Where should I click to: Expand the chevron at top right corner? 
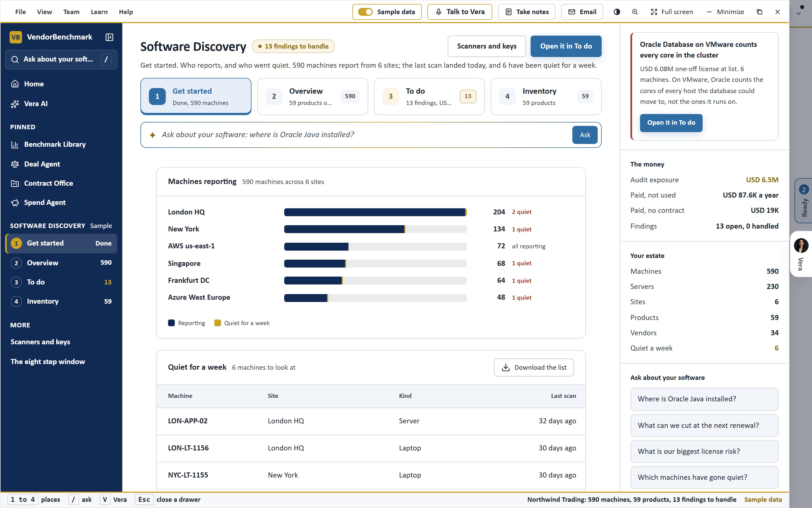point(798,14)
